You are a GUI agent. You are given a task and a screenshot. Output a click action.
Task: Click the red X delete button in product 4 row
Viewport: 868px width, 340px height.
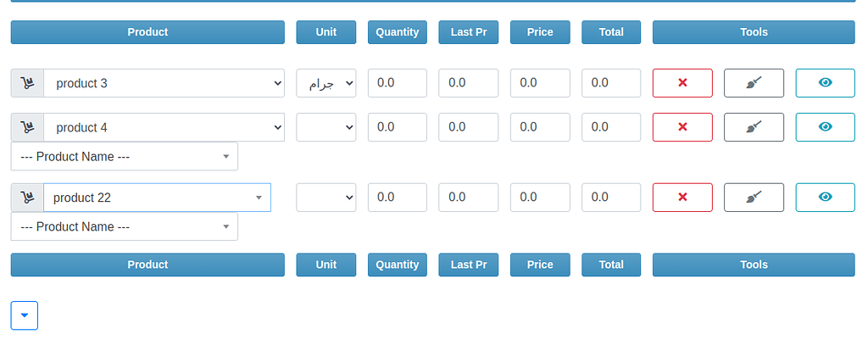682,127
